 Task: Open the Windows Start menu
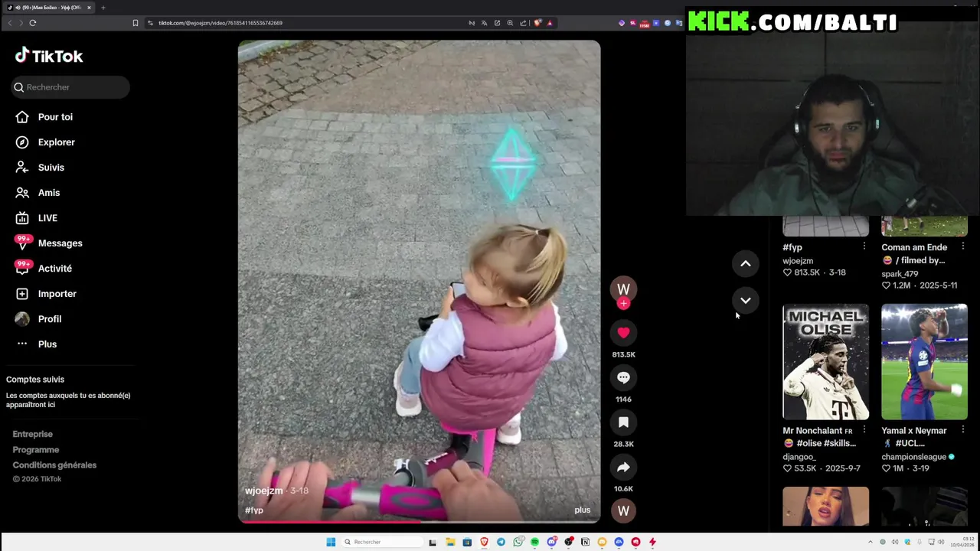[x=331, y=542]
